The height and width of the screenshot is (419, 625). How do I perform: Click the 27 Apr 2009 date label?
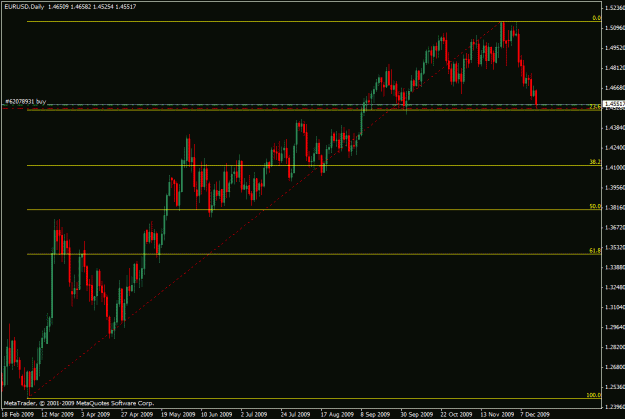click(137, 415)
